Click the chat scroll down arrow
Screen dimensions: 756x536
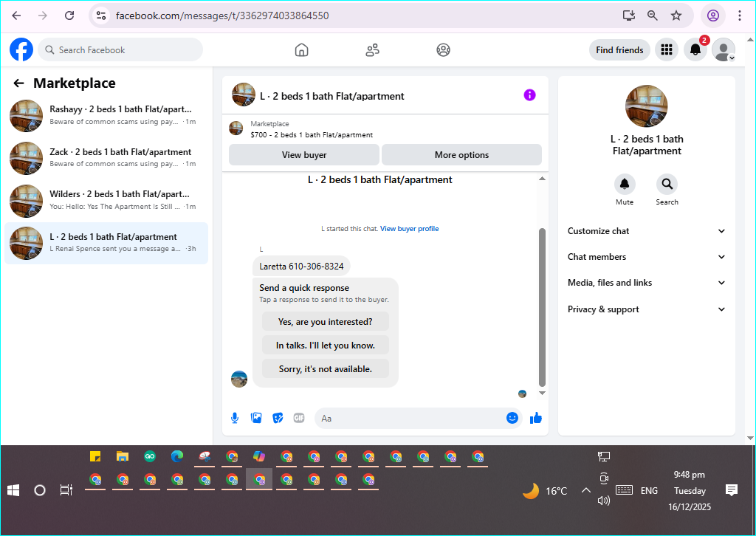(542, 393)
